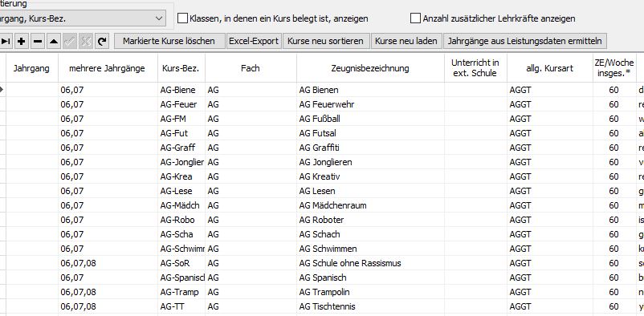Click the greyed-out post checkmark icon
Viewport: 644px width, 316px height.
point(70,41)
